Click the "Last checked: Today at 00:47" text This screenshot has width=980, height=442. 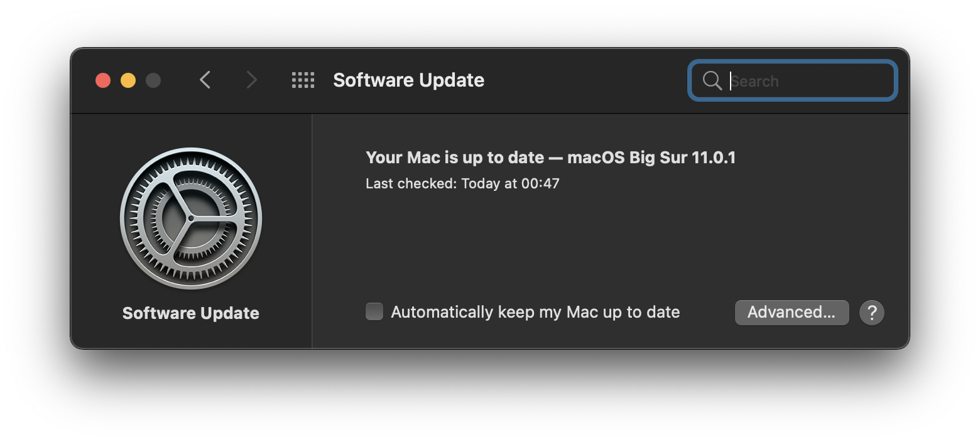tap(462, 183)
